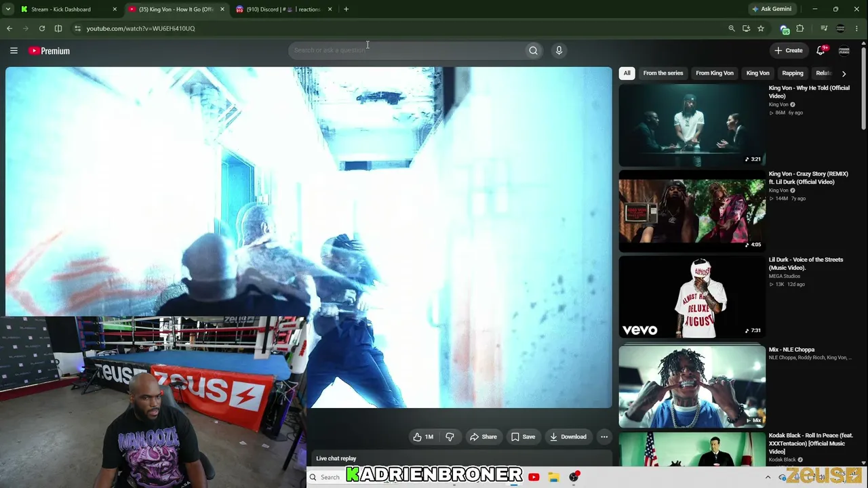This screenshot has width=868, height=488.
Task: Open the Live chat replay panel
Action: pos(461,459)
